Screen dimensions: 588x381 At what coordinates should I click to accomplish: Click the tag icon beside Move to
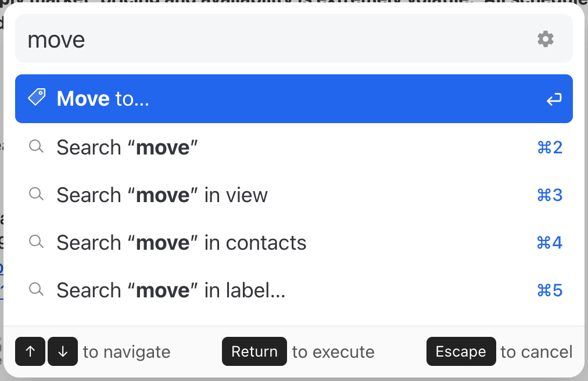pyautogui.click(x=37, y=97)
